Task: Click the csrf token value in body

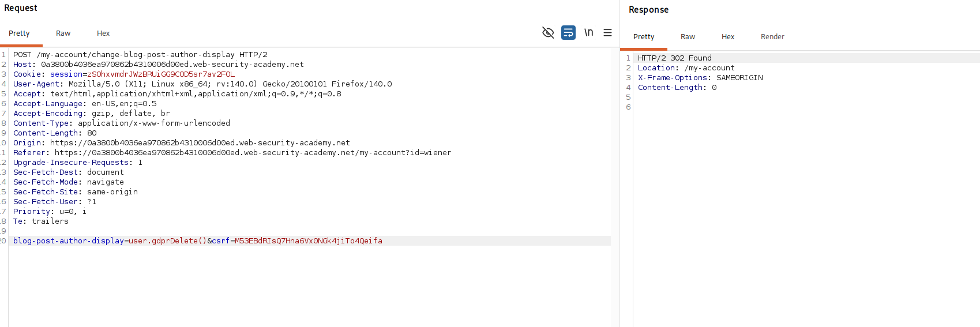Action: click(x=309, y=241)
